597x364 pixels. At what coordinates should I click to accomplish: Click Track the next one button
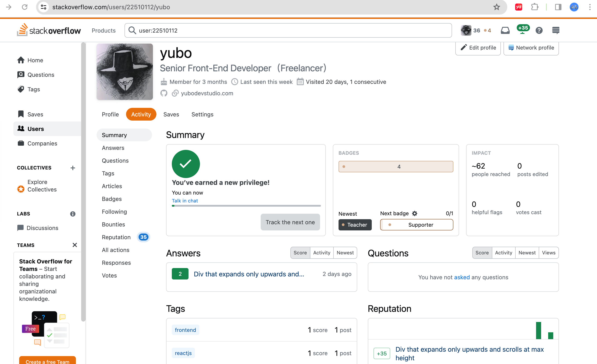[290, 222]
